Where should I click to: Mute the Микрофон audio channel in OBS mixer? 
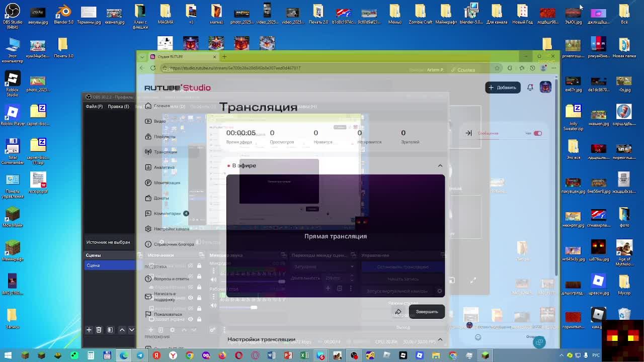[214, 280]
